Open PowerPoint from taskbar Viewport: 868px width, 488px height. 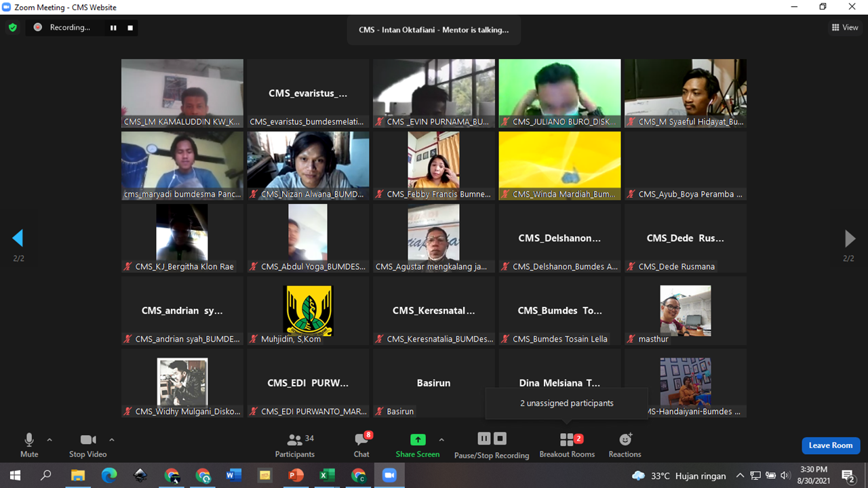click(296, 476)
